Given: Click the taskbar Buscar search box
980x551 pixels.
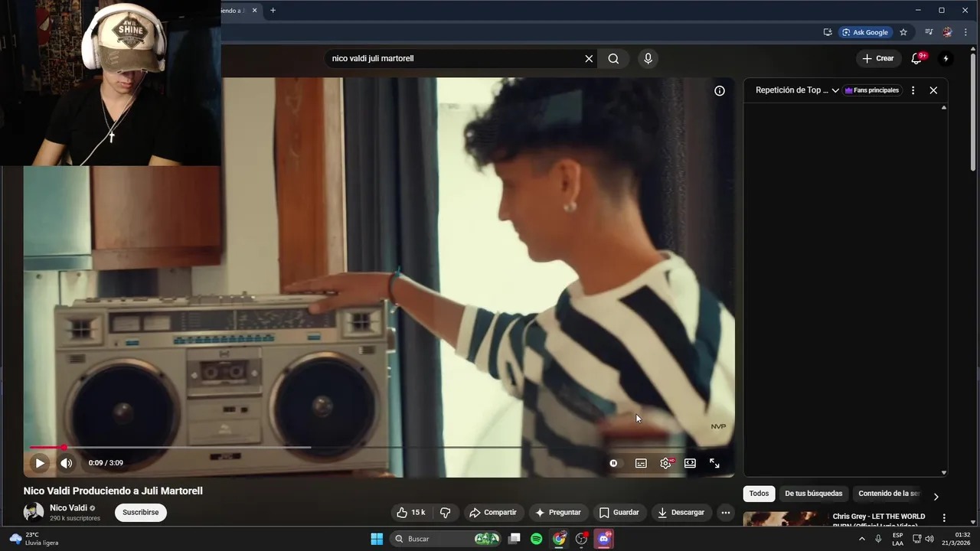Looking at the screenshot, I should (x=447, y=539).
